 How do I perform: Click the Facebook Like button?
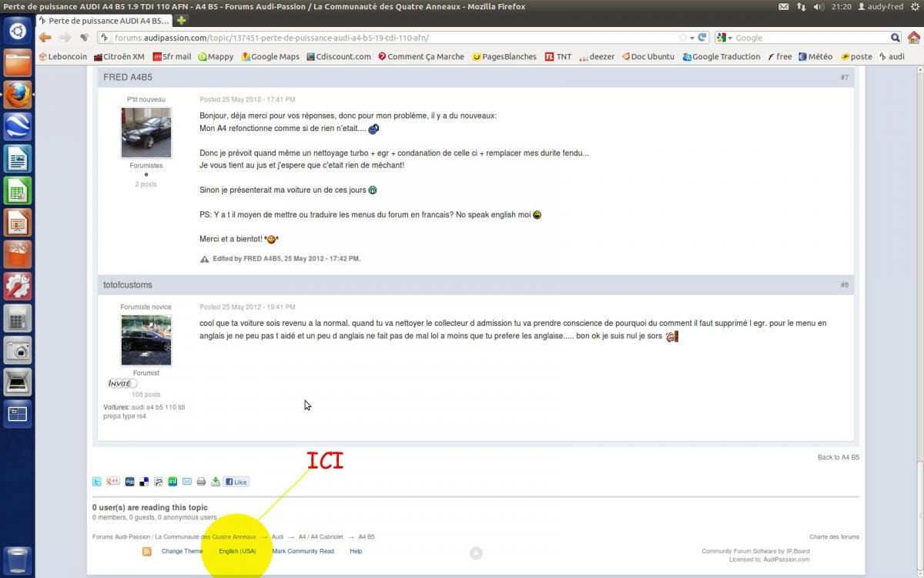coord(236,482)
